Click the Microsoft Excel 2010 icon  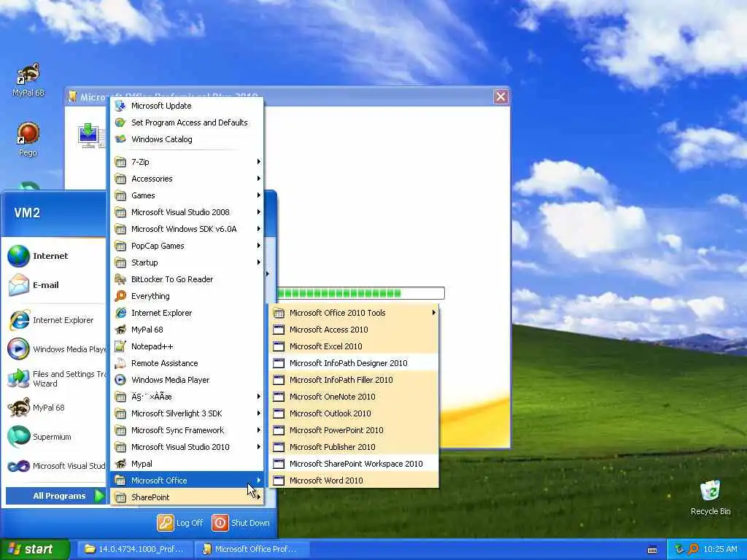279,346
